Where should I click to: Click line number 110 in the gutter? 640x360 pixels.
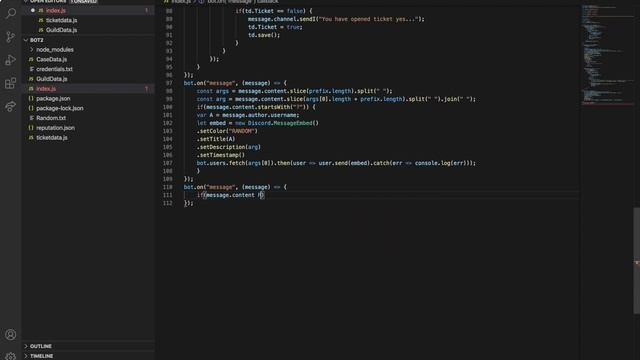[x=168, y=187]
